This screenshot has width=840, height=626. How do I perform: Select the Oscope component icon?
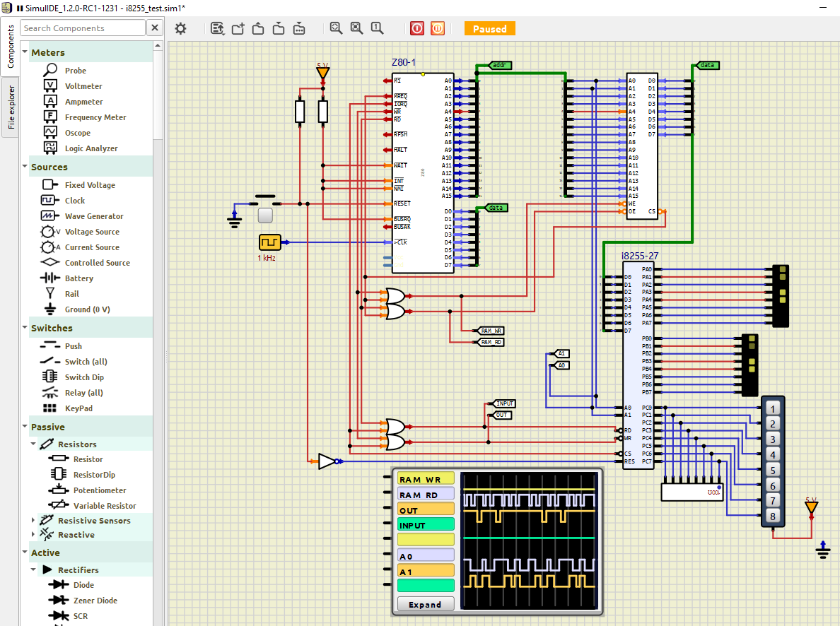click(x=51, y=133)
